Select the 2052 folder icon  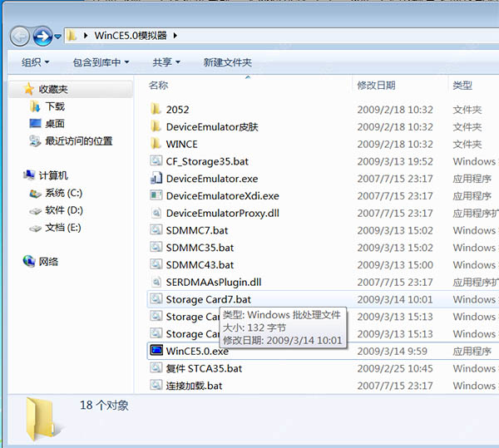coord(156,109)
